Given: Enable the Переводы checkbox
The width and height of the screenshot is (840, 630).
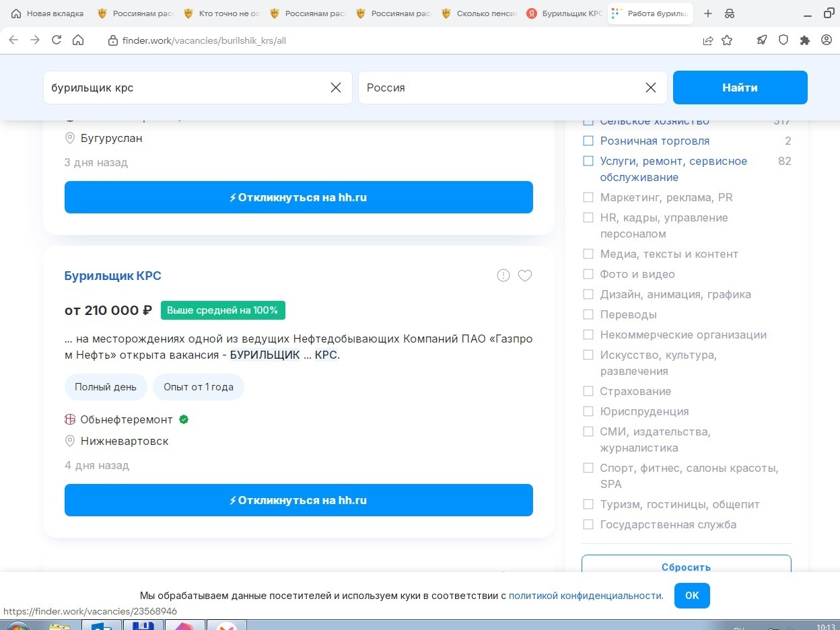Looking at the screenshot, I should (x=588, y=314).
